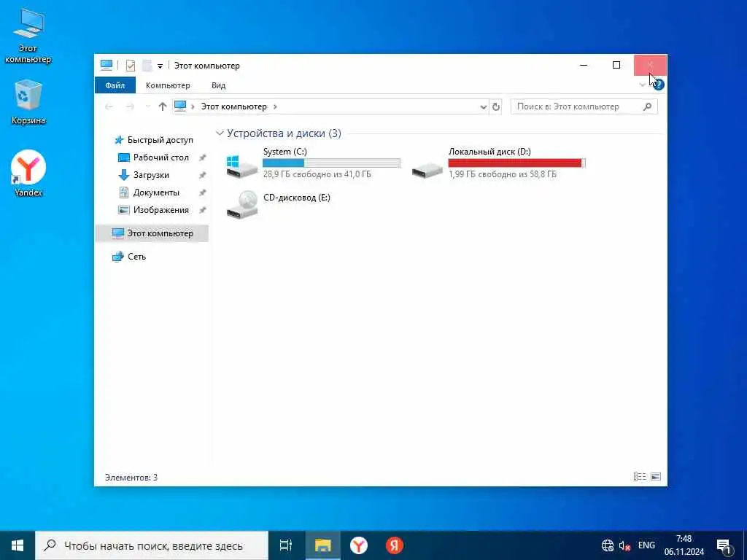Click the red Локальный диск (D:) capacity bar

(x=517, y=163)
